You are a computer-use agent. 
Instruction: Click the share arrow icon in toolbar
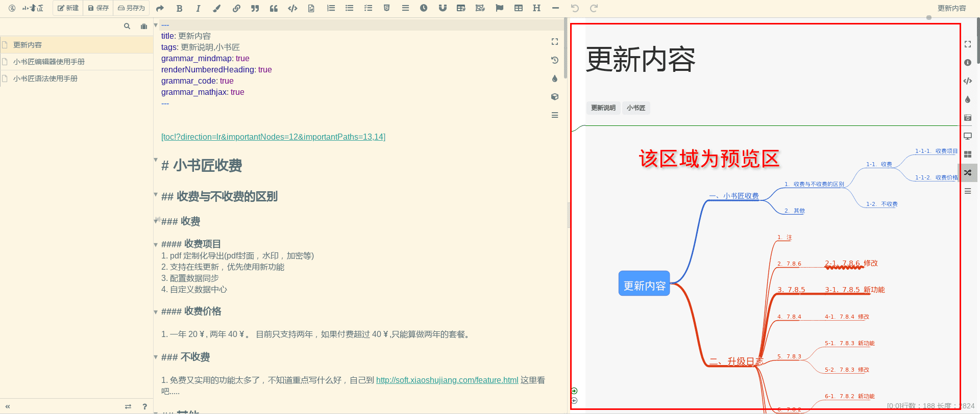[160, 8]
